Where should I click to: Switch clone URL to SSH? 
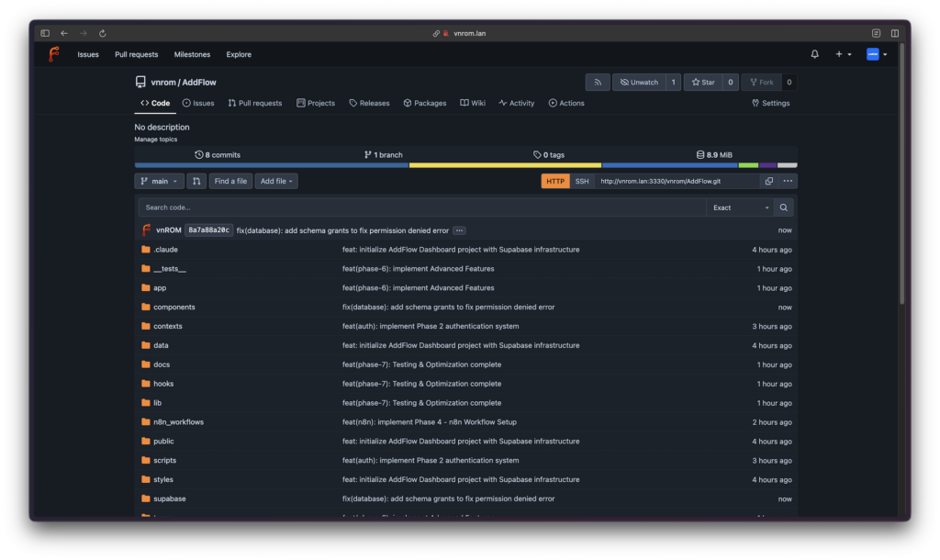pyautogui.click(x=582, y=182)
